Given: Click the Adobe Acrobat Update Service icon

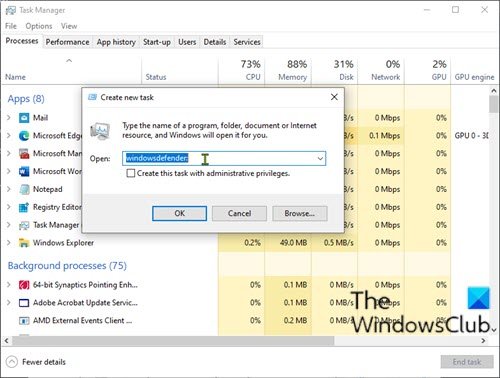Looking at the screenshot, I should [x=24, y=303].
